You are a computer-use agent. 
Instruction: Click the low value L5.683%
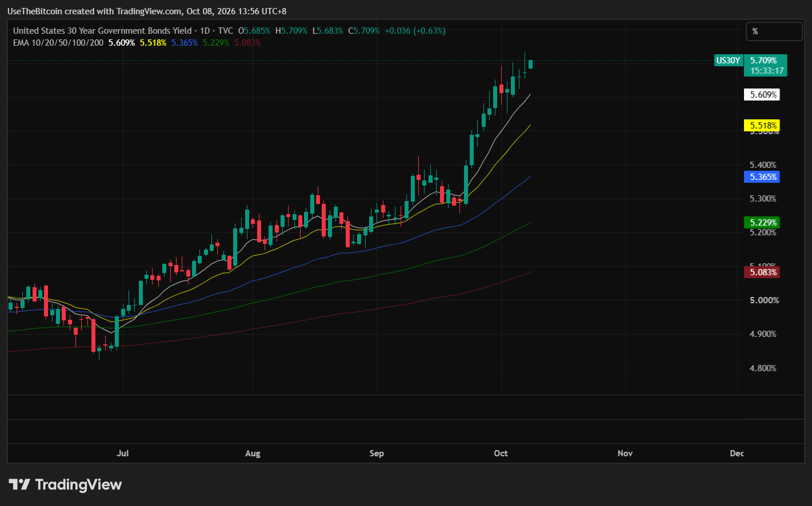[x=328, y=31]
